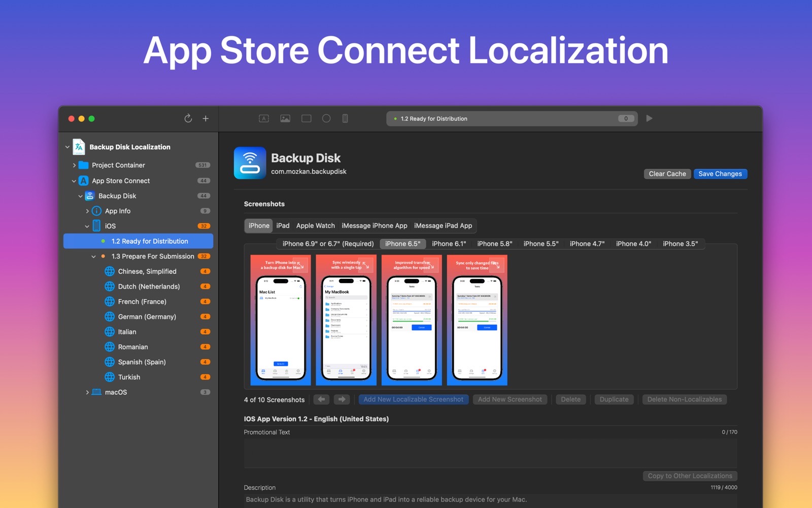The height and width of the screenshot is (508, 812).
Task: Collapse the Backup Disk Localization root
Action: pyautogui.click(x=67, y=147)
